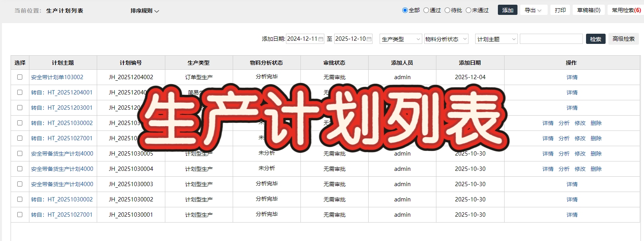Tick checkbox for 安全带计划单103002 row
The height and width of the screenshot is (241, 644).
click(x=20, y=77)
